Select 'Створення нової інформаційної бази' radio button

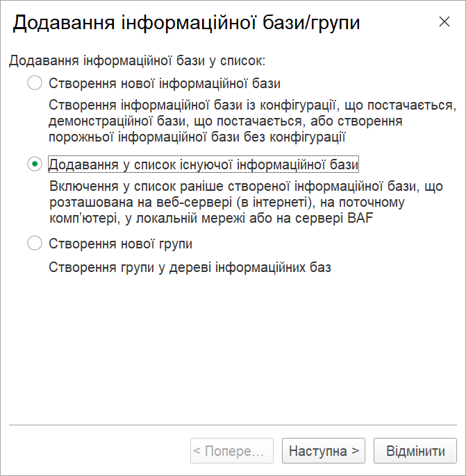point(35,83)
